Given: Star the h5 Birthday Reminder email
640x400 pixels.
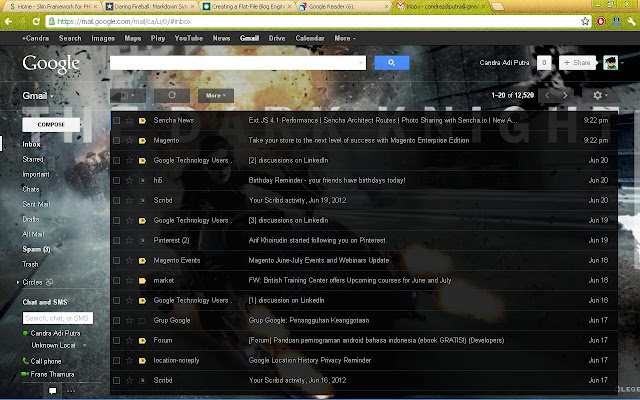Looking at the screenshot, I should [129, 180].
